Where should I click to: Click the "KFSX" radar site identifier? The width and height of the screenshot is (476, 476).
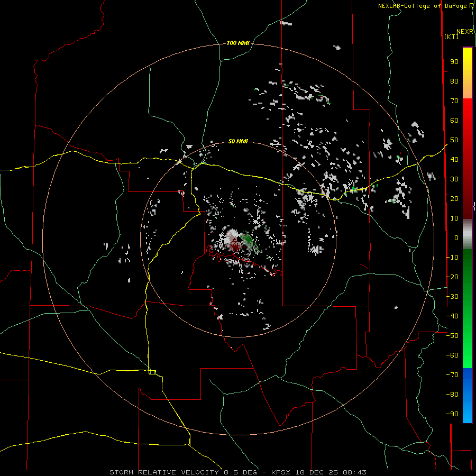[x=281, y=472]
